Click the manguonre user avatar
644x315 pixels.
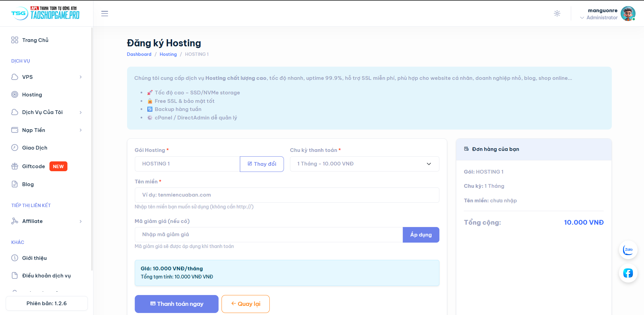[x=628, y=14]
